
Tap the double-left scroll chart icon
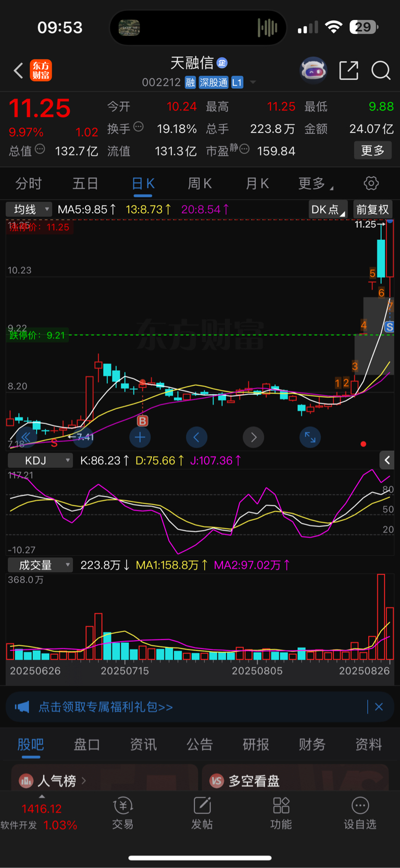26,437
